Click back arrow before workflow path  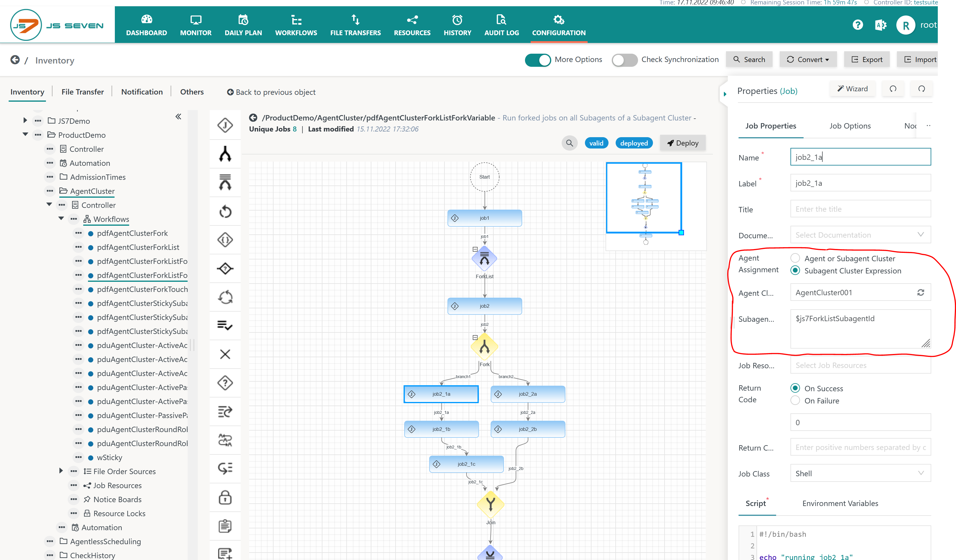pyautogui.click(x=253, y=118)
